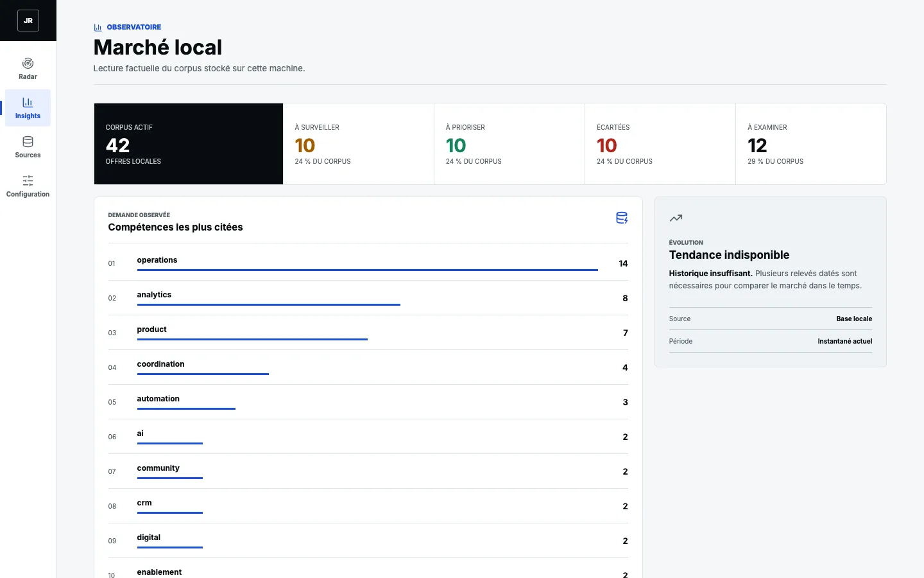Click the Base locale source value

click(854, 319)
